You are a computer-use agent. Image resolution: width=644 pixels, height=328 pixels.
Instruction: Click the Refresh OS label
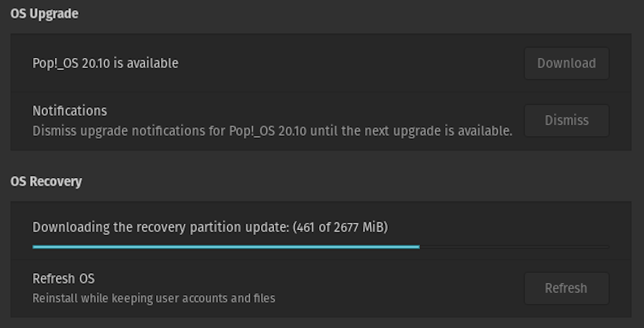(63, 279)
